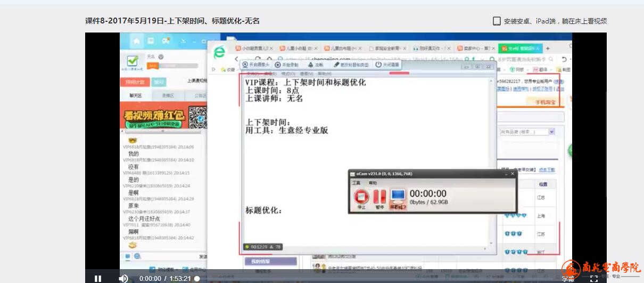Open the oCam 帮助 help menu
The image size is (644, 283).
373,183
